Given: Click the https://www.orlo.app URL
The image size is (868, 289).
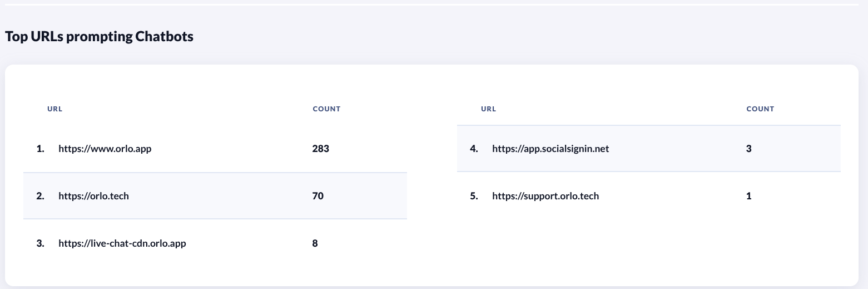Looking at the screenshot, I should [x=105, y=149].
